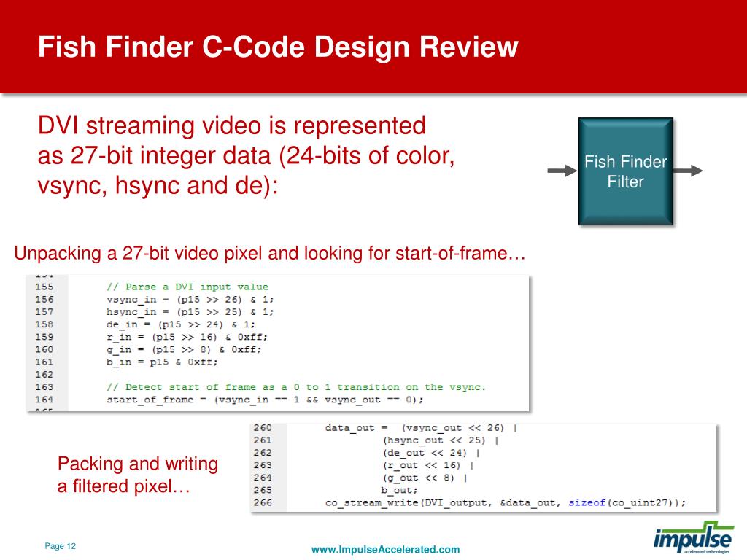Click comment "// Parse a DVI input value"
This screenshot has height=560, width=747.
click(x=187, y=287)
